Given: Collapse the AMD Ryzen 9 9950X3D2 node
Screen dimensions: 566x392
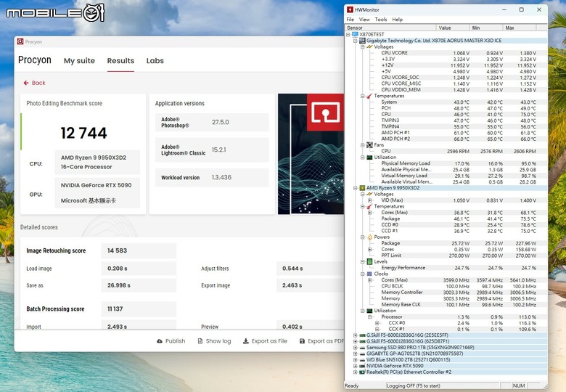Looking at the screenshot, I should pyautogui.click(x=355, y=188).
